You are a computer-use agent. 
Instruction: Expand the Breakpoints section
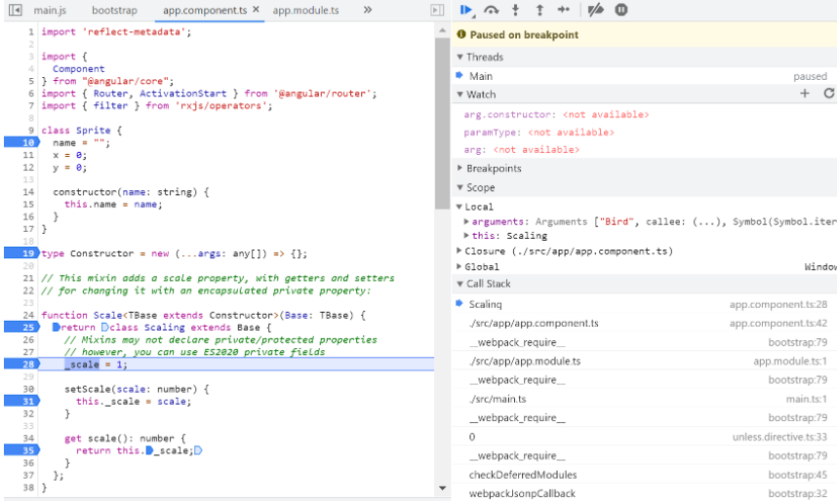click(494, 169)
